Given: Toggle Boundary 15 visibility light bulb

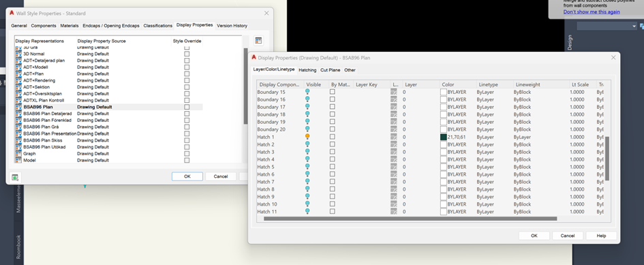Looking at the screenshot, I should (x=307, y=92).
